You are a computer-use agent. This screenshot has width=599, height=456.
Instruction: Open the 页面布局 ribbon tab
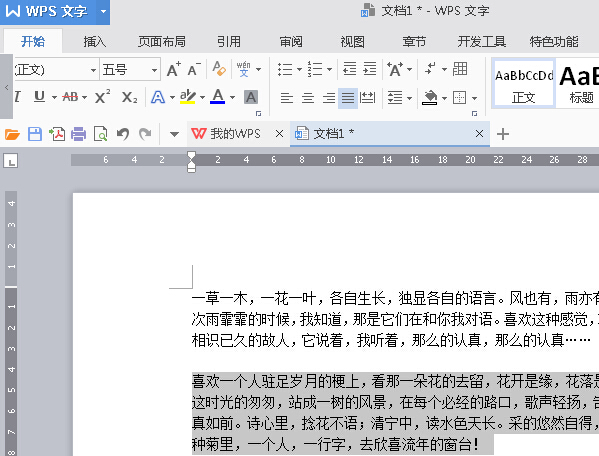pyautogui.click(x=162, y=41)
